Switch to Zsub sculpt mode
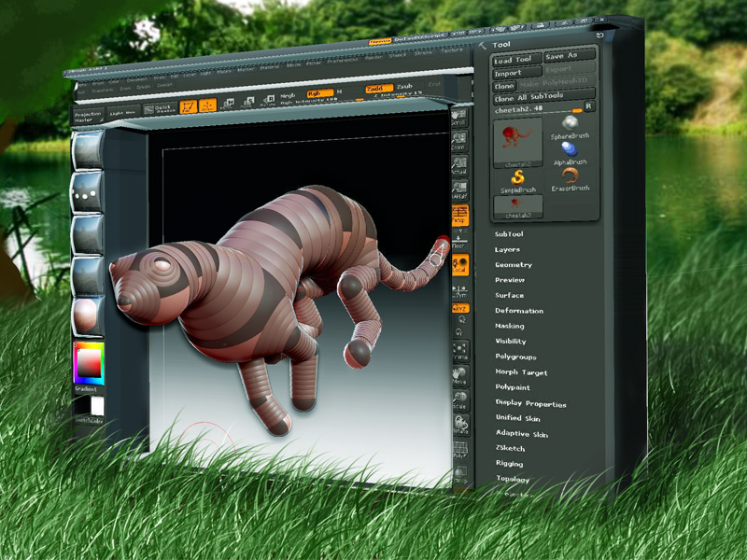The height and width of the screenshot is (560, 747). pyautogui.click(x=404, y=86)
